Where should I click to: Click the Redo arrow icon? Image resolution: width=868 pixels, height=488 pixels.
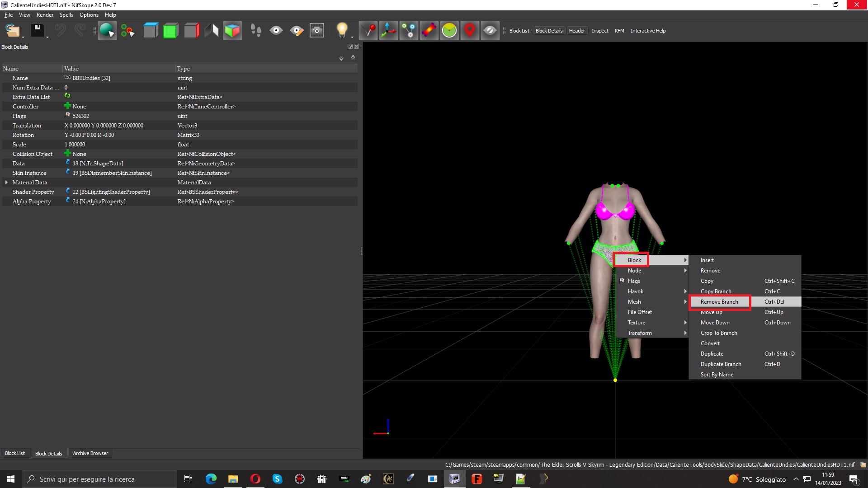pyautogui.click(x=80, y=31)
